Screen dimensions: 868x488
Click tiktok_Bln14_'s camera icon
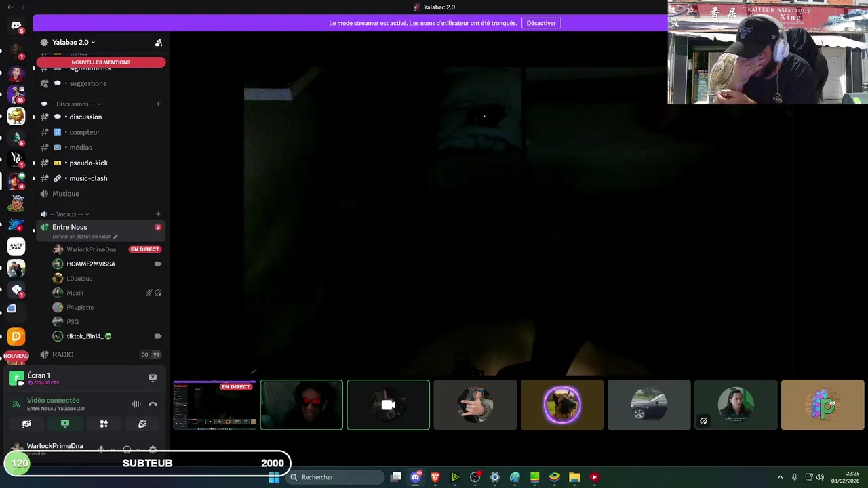coord(158,336)
